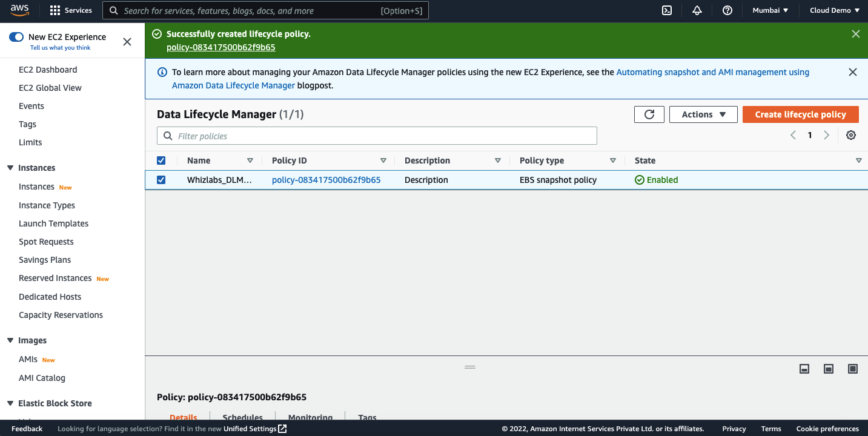This screenshot has width=868, height=436.
Task: Open the AMI Catalog page
Action: (42, 378)
